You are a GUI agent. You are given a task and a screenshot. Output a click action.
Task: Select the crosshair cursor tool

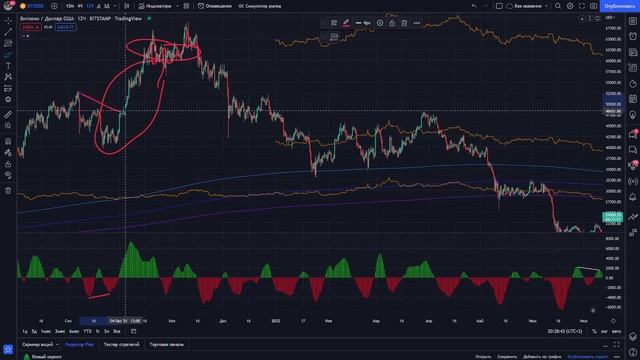[8, 20]
